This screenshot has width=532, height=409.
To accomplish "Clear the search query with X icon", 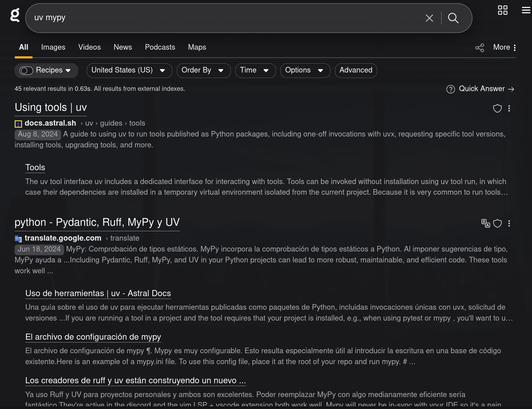I will tap(429, 18).
